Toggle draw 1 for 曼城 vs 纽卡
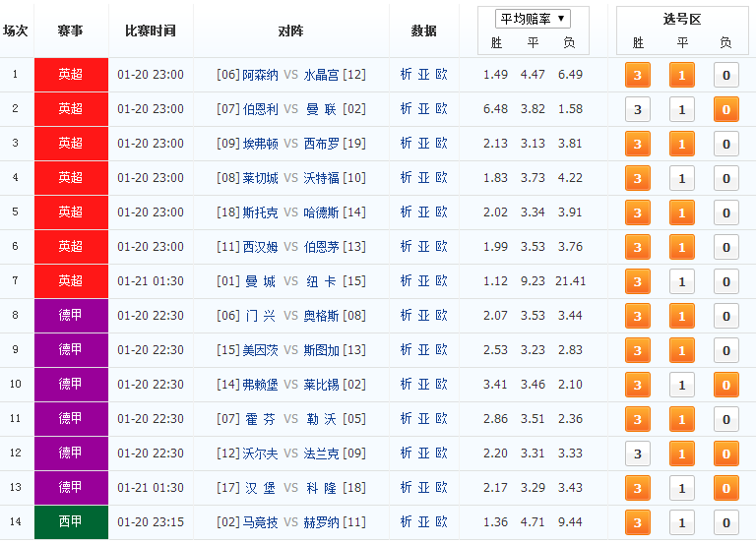The height and width of the screenshot is (544, 756). click(682, 282)
